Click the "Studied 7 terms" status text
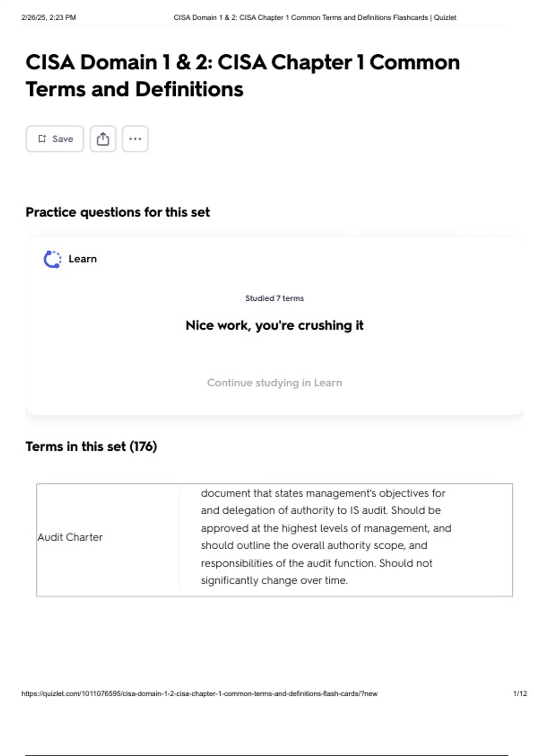The image size is (534, 756). [x=274, y=298]
